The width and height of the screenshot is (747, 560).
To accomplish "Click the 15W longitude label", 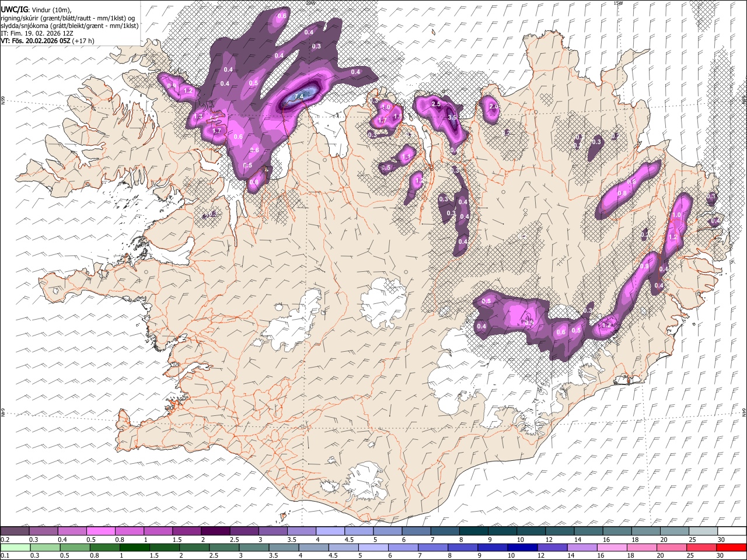I will [x=617, y=3].
